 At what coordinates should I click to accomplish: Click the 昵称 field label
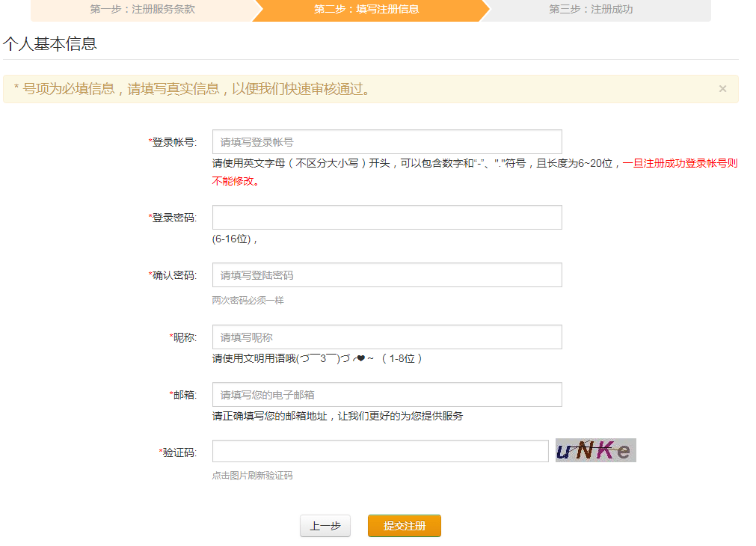point(184,337)
